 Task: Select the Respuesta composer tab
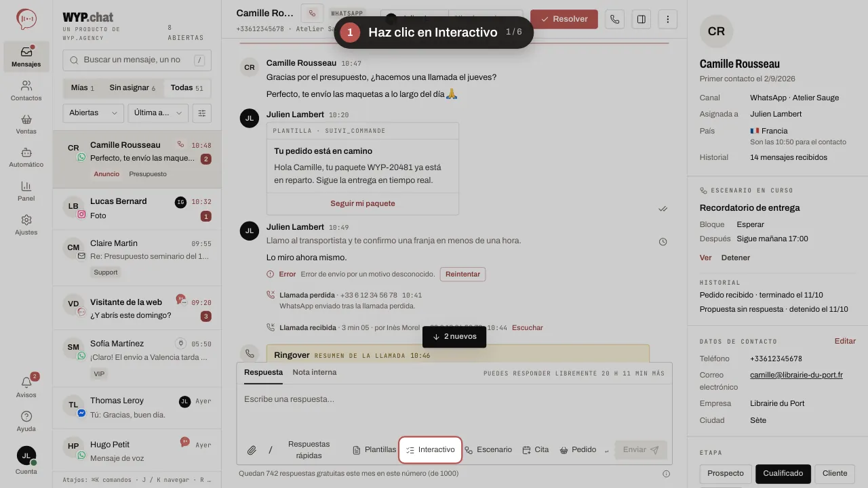coord(263,372)
